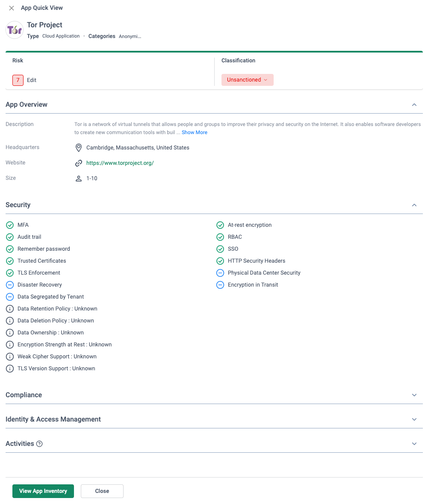The width and height of the screenshot is (428, 504).
Task: Expand the Compliance section
Action: point(414,395)
